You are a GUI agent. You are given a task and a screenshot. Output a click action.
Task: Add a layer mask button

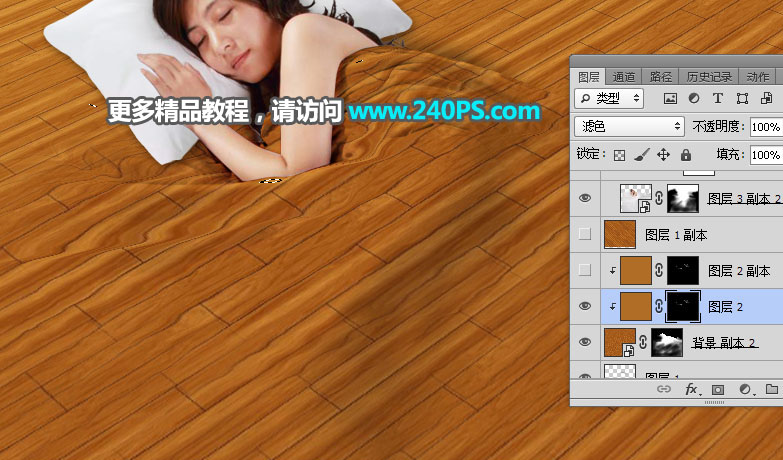pos(718,389)
